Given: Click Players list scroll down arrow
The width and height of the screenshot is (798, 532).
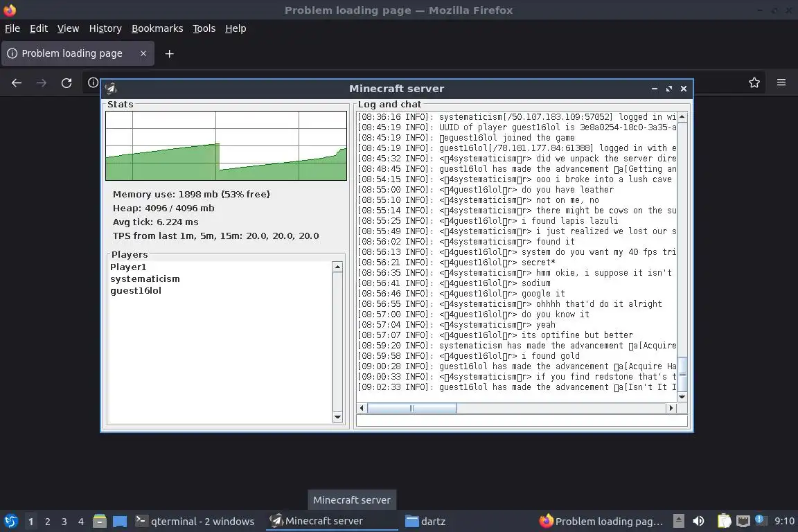Looking at the screenshot, I should pos(337,417).
